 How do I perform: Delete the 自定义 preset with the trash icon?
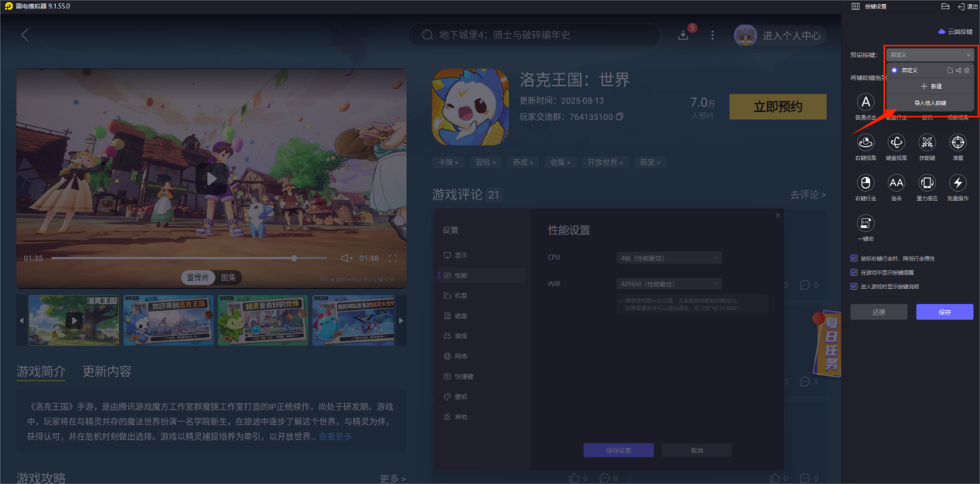pos(967,70)
